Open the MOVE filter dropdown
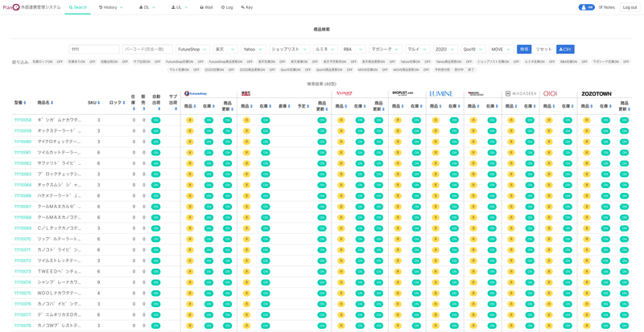 (502, 49)
